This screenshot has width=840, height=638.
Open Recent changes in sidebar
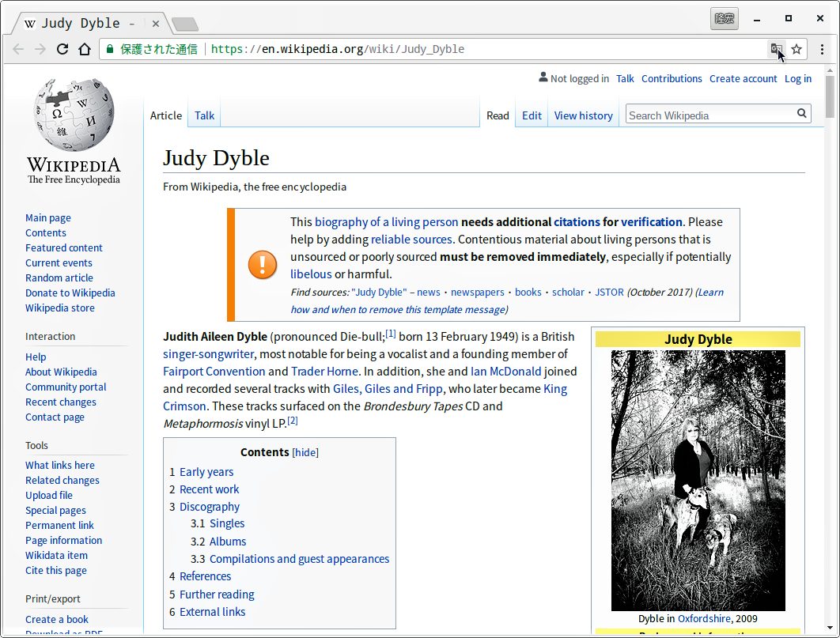click(x=61, y=402)
